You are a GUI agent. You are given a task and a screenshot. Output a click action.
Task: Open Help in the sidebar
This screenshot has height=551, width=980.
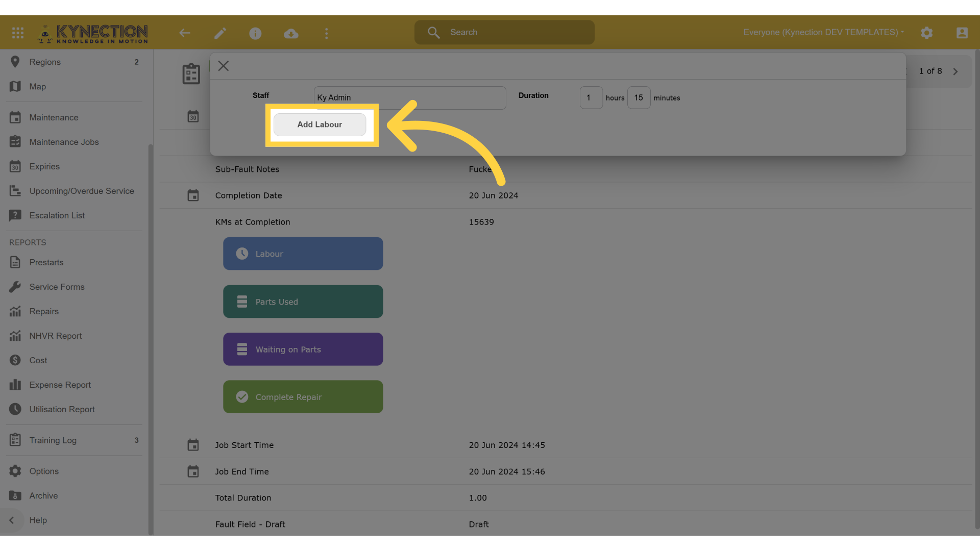pyautogui.click(x=38, y=520)
